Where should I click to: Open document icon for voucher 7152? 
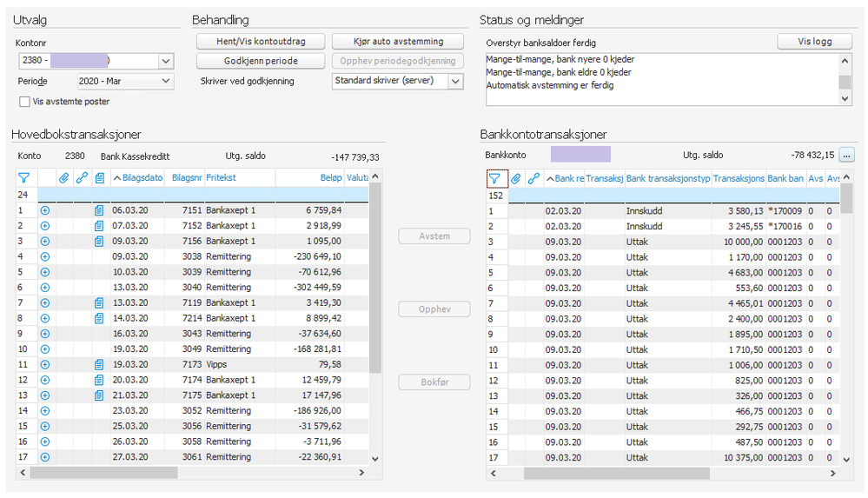[x=100, y=226]
